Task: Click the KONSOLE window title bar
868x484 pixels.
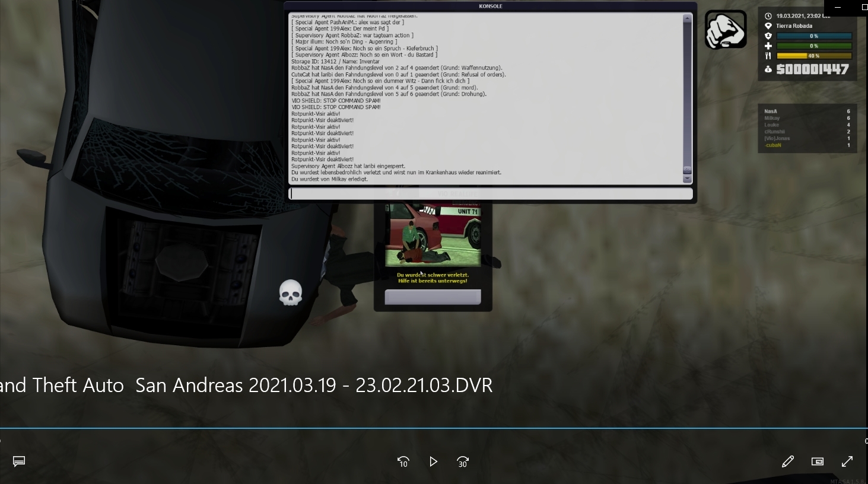Action: click(491, 7)
